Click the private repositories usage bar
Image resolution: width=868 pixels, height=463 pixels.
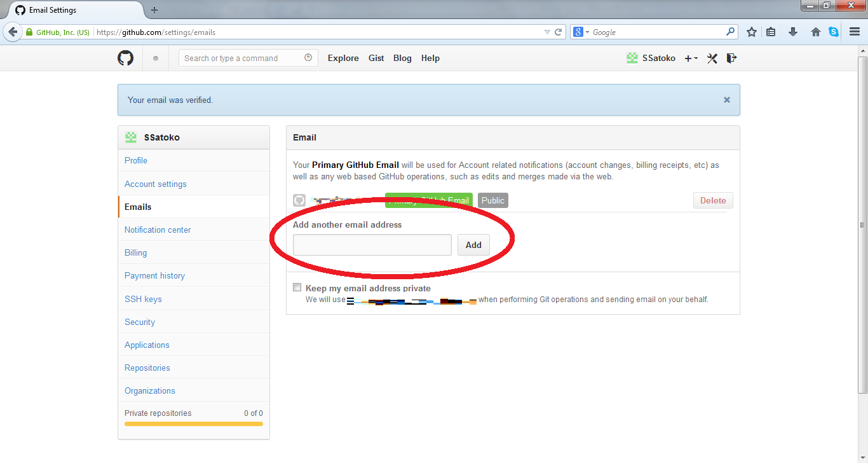click(194, 423)
